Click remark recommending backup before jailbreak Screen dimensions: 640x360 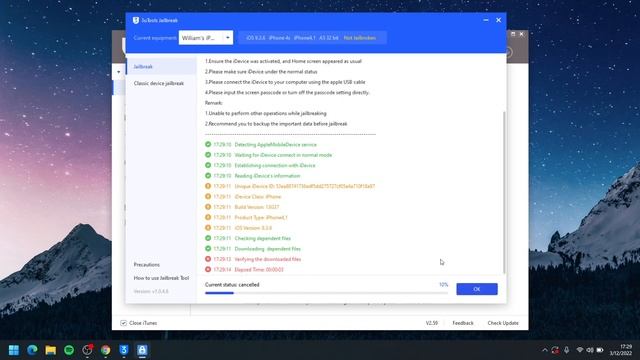pyautogui.click(x=276, y=124)
